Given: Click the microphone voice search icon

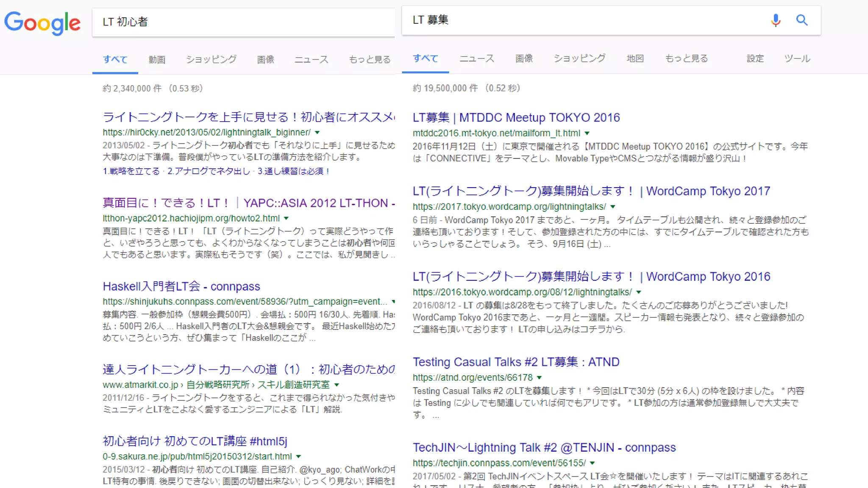Looking at the screenshot, I should pyautogui.click(x=775, y=20).
